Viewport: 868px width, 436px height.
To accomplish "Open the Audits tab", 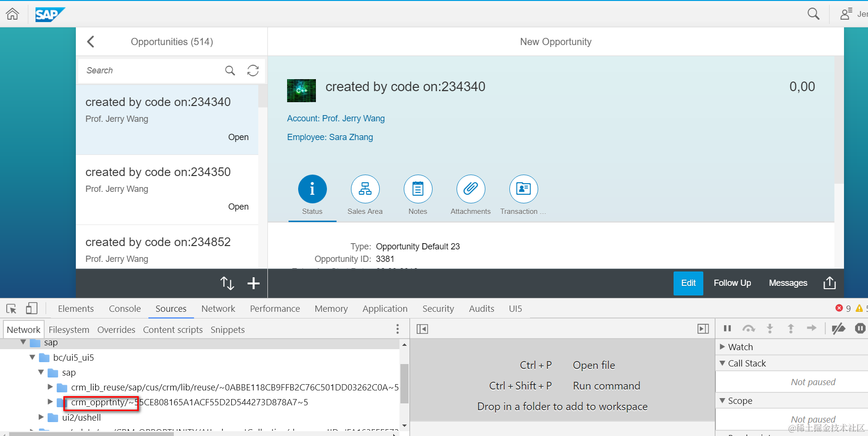I will tap(482, 308).
